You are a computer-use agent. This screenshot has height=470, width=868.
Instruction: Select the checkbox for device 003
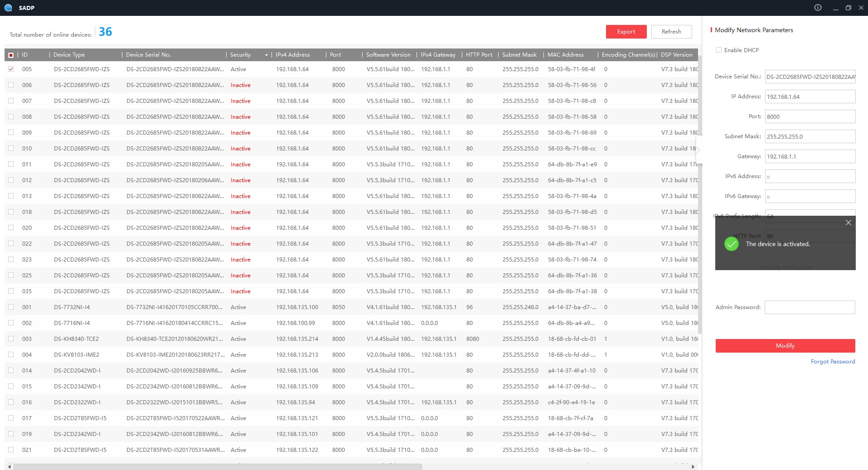[x=11, y=339]
